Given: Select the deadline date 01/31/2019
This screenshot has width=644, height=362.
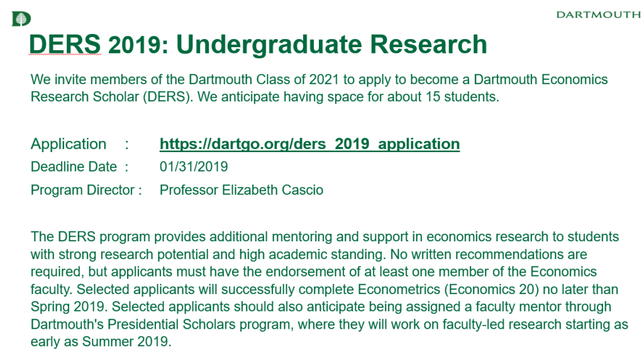Looking at the screenshot, I should (194, 167).
